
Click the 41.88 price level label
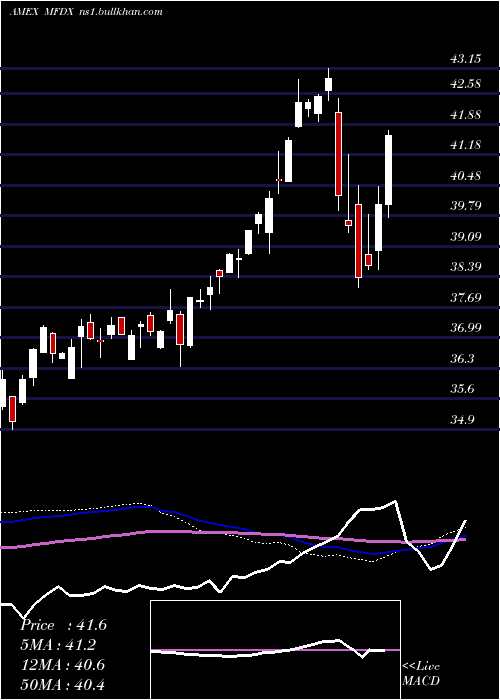[466, 115]
